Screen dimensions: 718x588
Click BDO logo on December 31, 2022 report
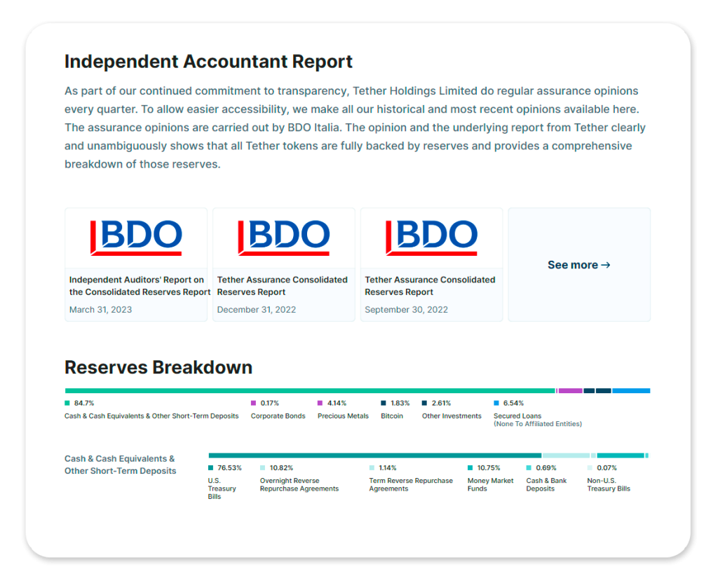(x=284, y=238)
